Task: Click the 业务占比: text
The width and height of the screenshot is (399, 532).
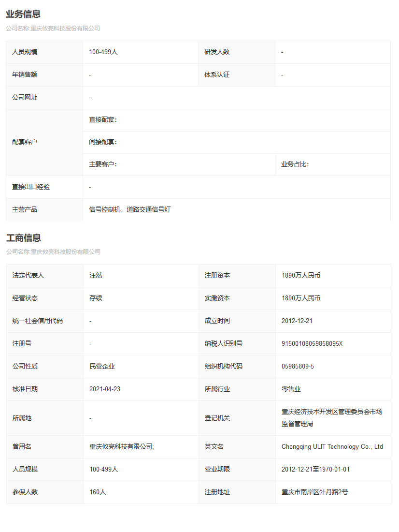Action: click(x=295, y=164)
